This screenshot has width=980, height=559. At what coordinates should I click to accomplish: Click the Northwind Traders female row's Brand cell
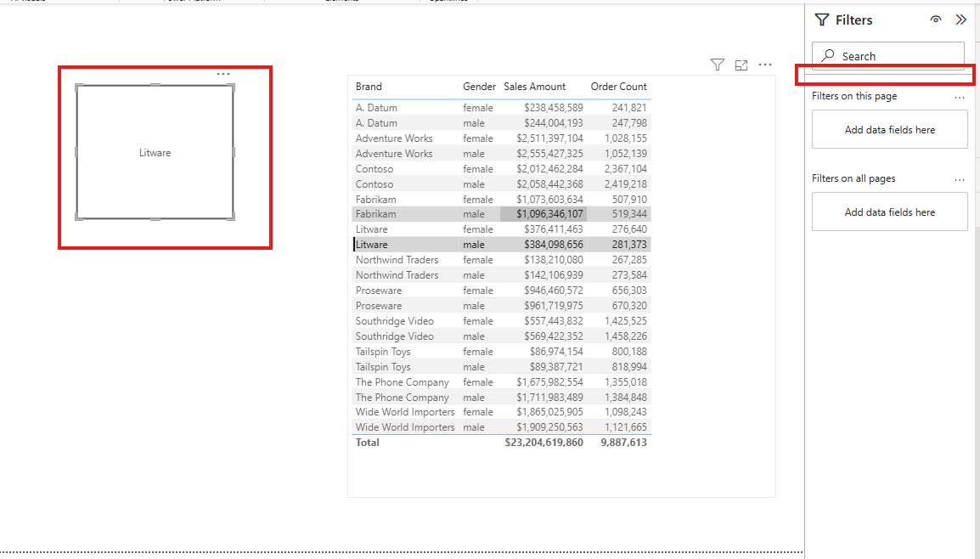coord(397,259)
